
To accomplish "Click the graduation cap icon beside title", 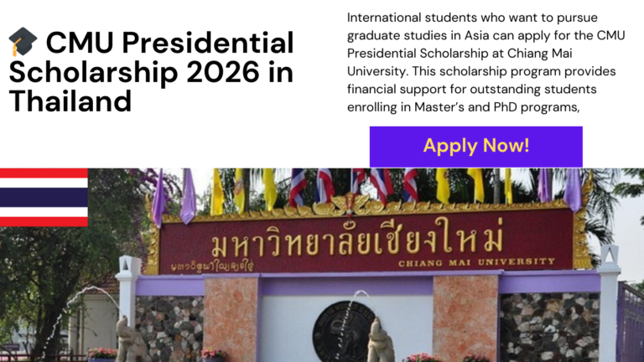I will [23, 42].
